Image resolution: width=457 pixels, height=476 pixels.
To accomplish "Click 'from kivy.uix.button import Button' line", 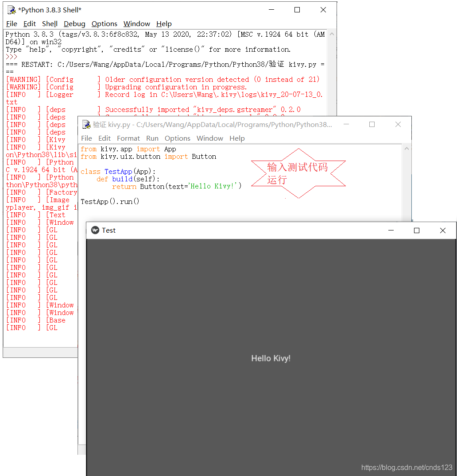I will click(148, 157).
